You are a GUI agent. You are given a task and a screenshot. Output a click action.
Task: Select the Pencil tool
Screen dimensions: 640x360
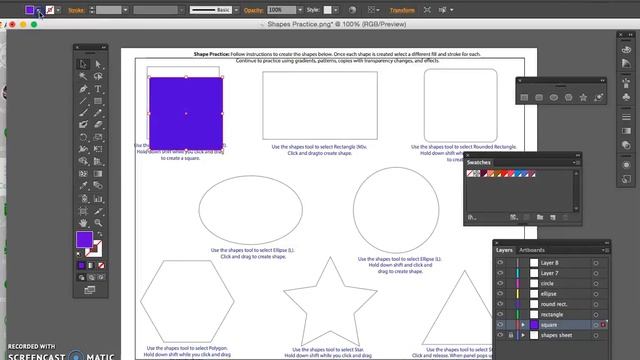click(98, 113)
